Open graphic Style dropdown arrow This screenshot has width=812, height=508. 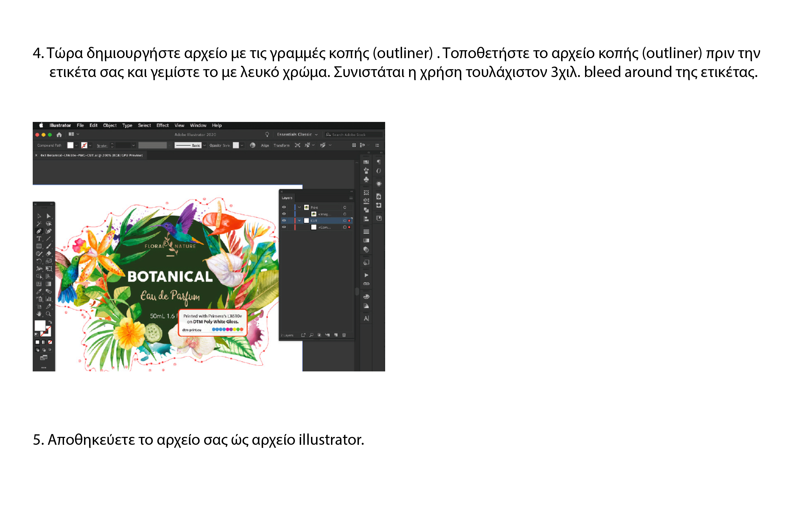(x=242, y=145)
